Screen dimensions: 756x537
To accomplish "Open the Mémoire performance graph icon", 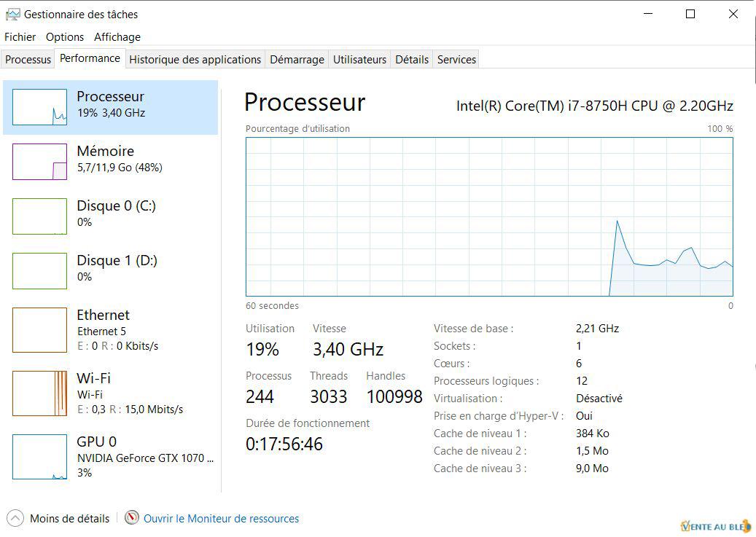I will (39, 162).
